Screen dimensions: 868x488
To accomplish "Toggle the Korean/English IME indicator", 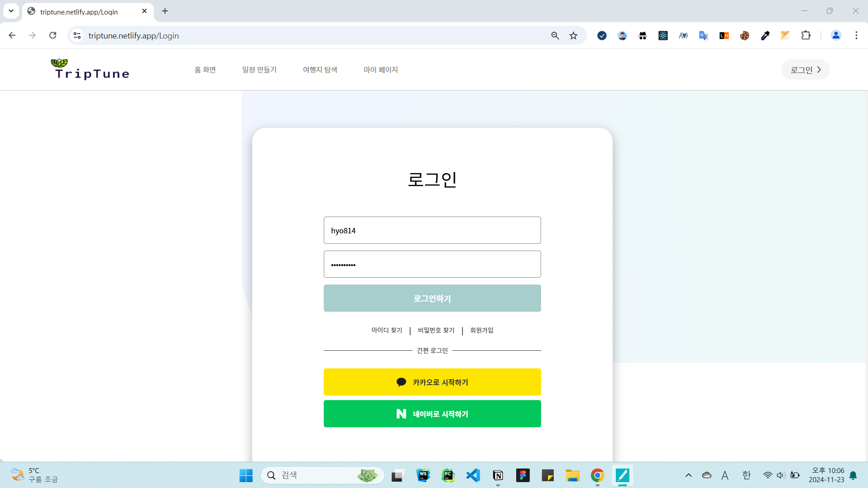I will (x=746, y=475).
